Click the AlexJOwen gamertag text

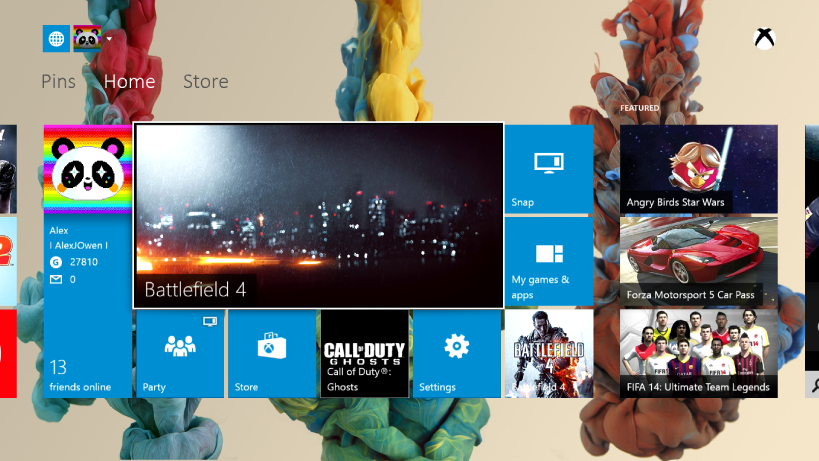point(79,245)
